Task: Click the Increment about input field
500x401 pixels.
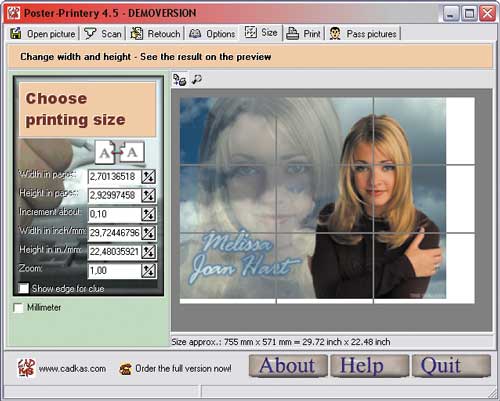Action: 114,214
